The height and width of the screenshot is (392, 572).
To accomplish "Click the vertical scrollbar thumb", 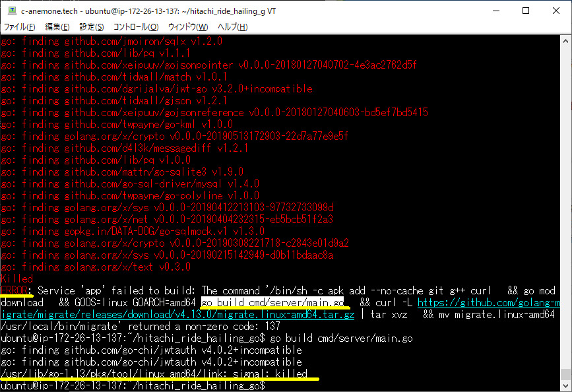I will point(565,374).
